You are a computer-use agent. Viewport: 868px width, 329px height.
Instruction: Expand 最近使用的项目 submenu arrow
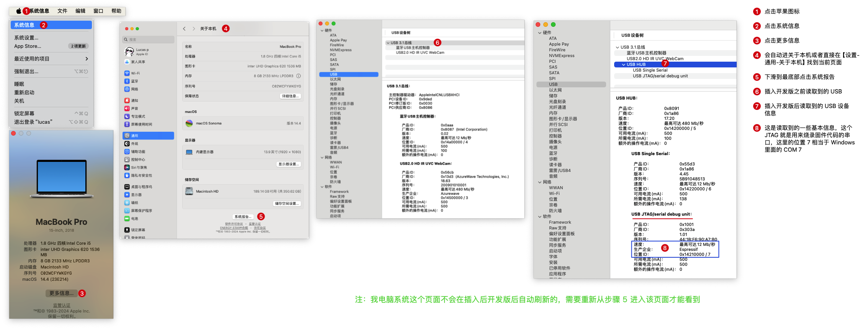click(x=87, y=59)
